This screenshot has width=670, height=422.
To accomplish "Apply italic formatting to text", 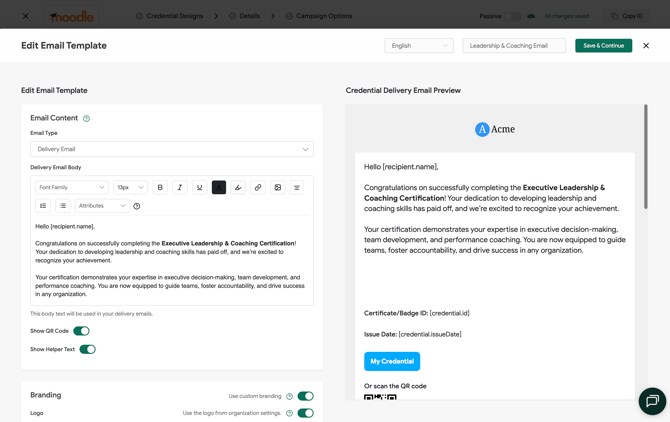I will 180,188.
